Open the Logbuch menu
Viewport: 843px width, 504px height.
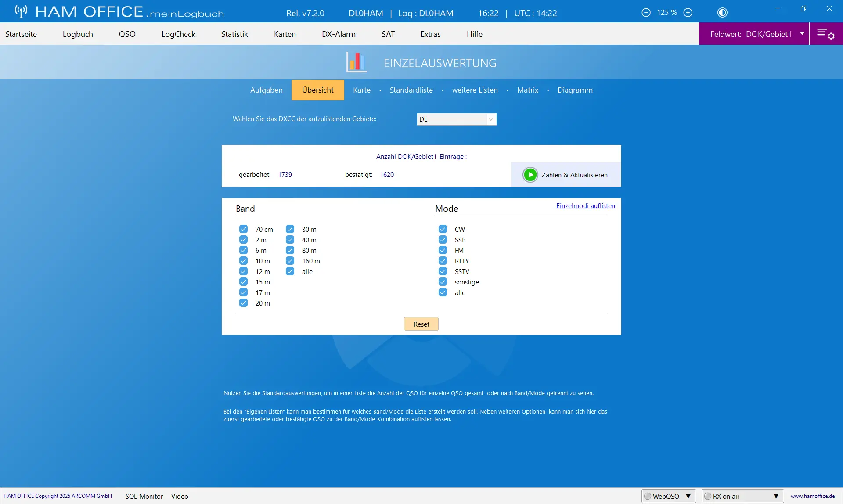(x=78, y=34)
